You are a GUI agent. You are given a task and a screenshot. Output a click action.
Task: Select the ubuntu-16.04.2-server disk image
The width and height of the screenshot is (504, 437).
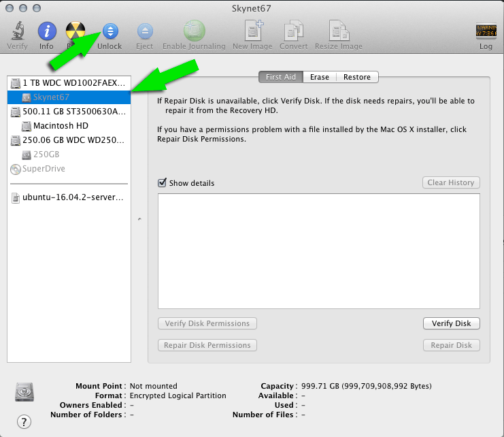[x=69, y=197]
